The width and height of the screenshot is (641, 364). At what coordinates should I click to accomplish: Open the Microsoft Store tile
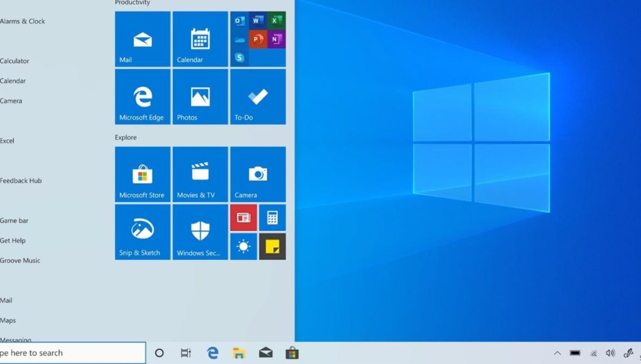pos(143,174)
